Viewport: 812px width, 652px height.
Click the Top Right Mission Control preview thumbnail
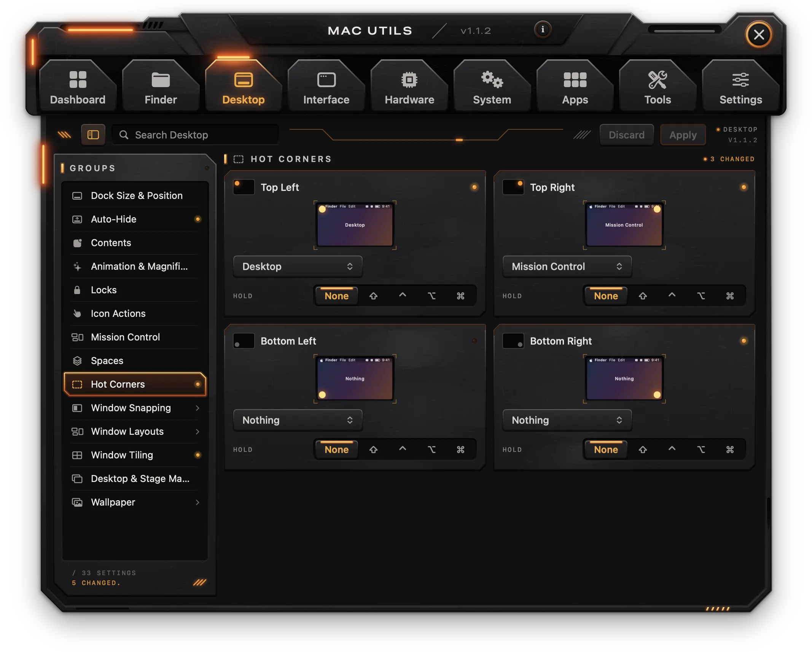624,225
